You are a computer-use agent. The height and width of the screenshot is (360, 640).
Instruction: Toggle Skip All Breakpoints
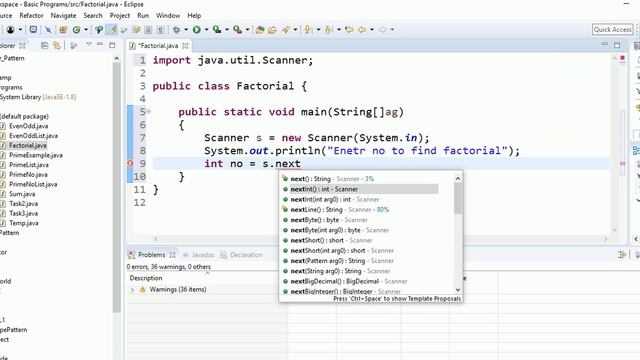tap(48, 29)
